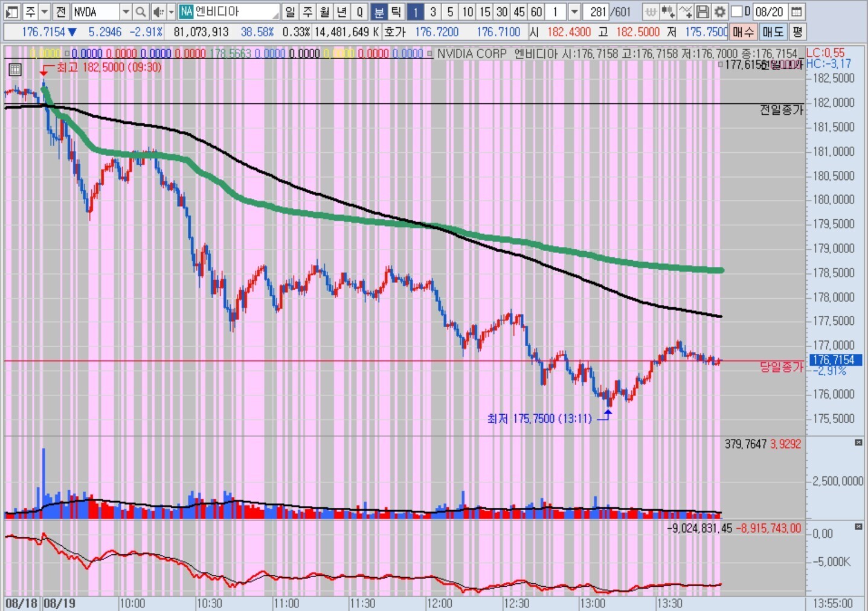Image resolution: width=868 pixels, height=611 pixels.
Task: Switch to daily (일) chart period
Action: [291, 11]
